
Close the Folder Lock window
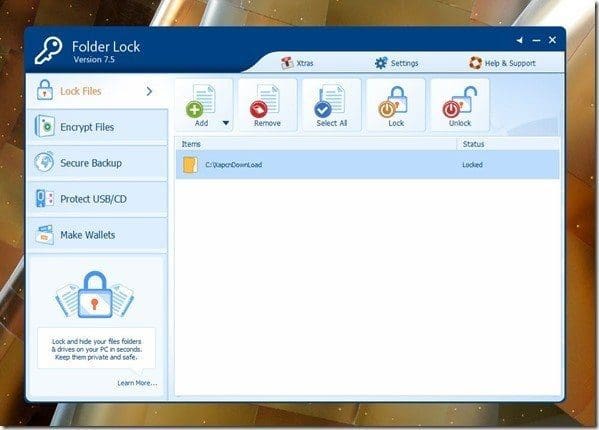point(552,40)
